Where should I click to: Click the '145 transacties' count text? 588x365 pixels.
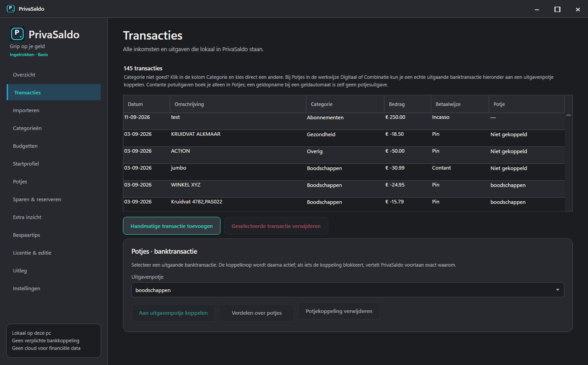tap(143, 69)
